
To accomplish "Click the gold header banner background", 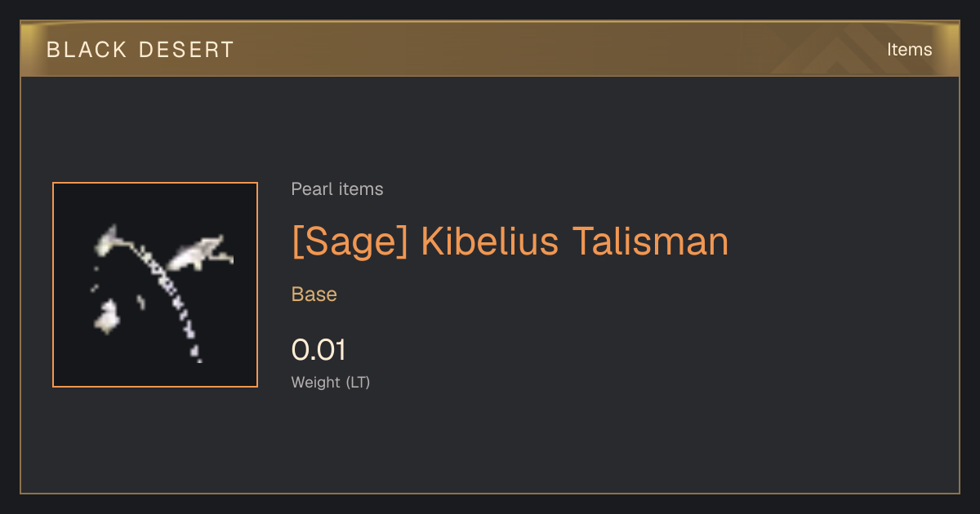I will point(490,49).
